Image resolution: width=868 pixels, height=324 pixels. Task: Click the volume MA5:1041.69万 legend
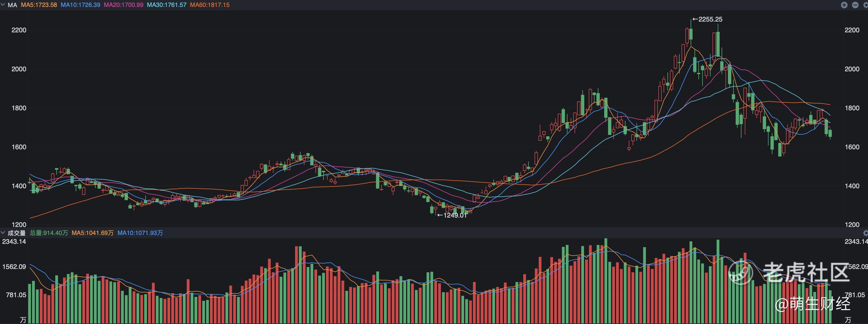pyautogui.click(x=93, y=233)
